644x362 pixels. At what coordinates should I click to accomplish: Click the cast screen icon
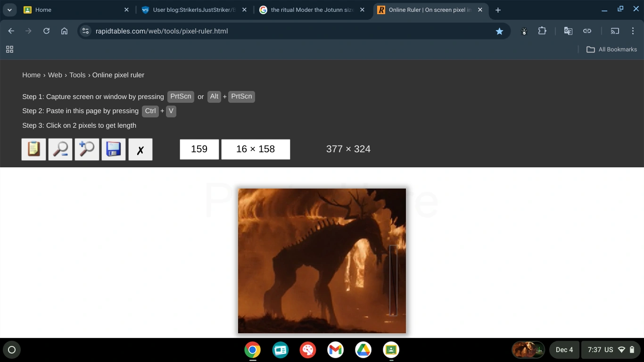[x=615, y=31]
